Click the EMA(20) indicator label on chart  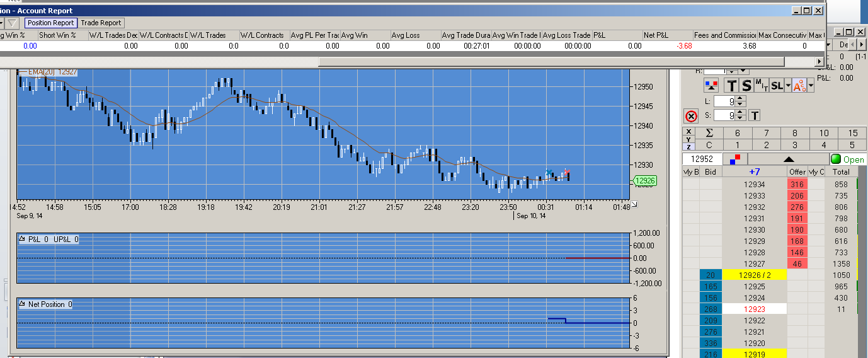[x=49, y=72]
